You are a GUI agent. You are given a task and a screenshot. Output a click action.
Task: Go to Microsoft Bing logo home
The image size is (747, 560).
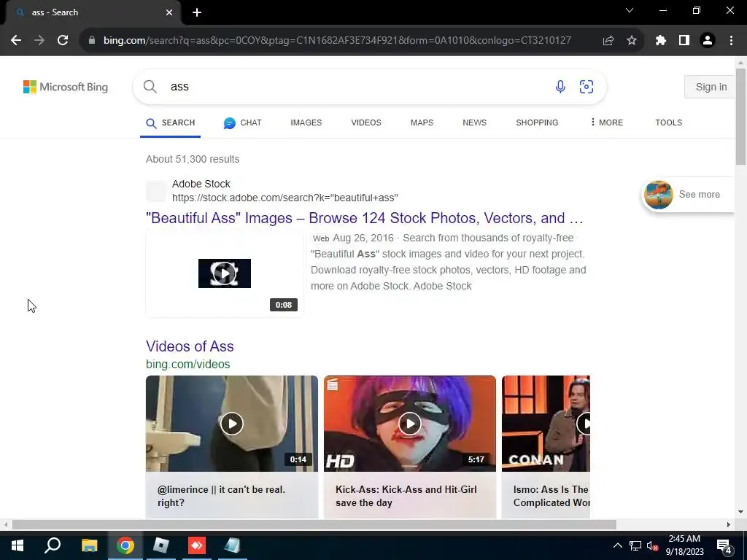(x=66, y=87)
